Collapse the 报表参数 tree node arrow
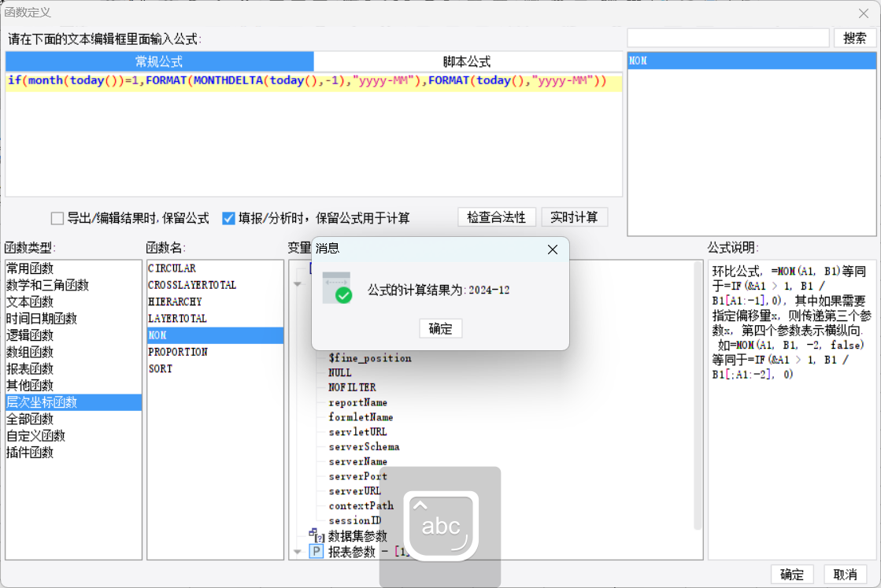This screenshot has height=588, width=881. click(x=298, y=552)
